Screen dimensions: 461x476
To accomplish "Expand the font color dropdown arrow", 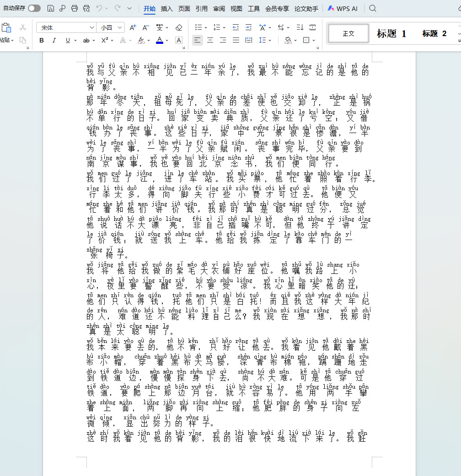I will coord(167,40).
